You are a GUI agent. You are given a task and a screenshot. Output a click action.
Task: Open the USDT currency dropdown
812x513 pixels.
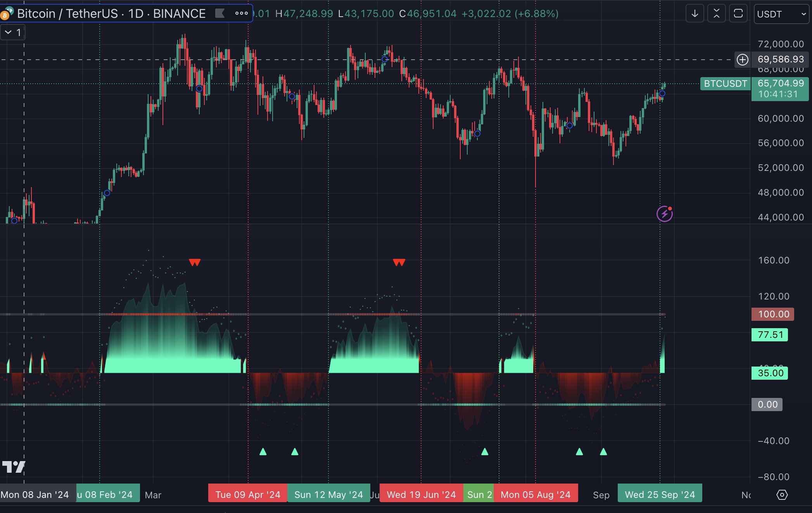pyautogui.click(x=781, y=14)
